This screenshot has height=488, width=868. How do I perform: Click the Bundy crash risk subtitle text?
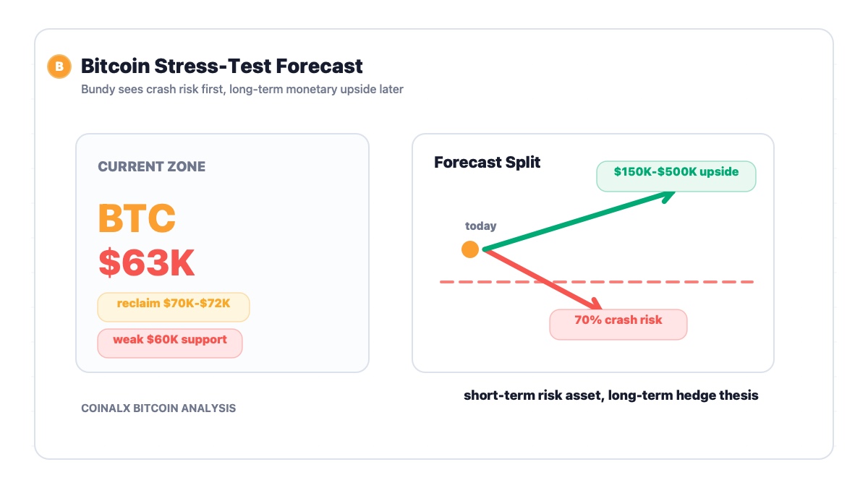point(242,90)
